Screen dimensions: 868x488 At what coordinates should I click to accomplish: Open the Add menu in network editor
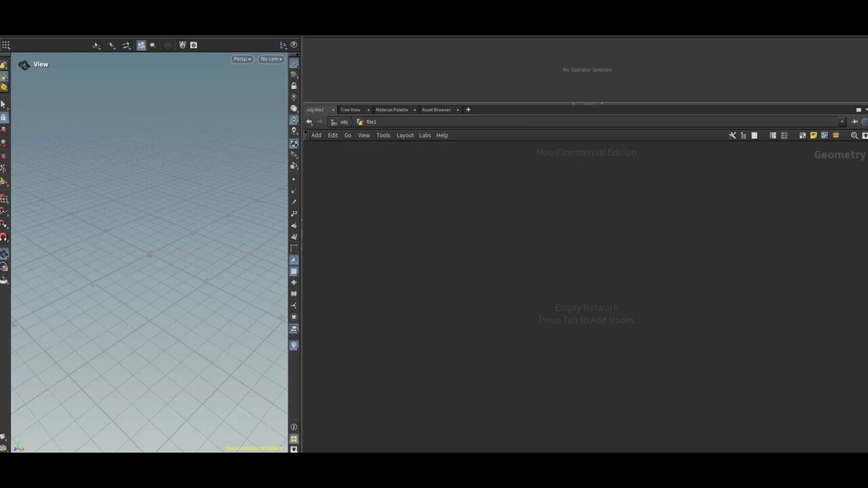coord(316,136)
